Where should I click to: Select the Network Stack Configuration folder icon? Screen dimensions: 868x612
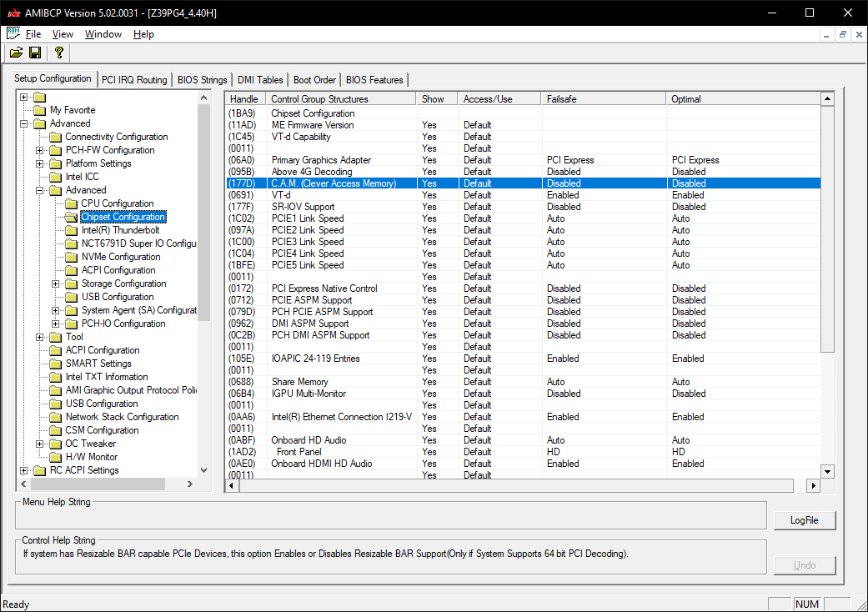pyautogui.click(x=55, y=417)
